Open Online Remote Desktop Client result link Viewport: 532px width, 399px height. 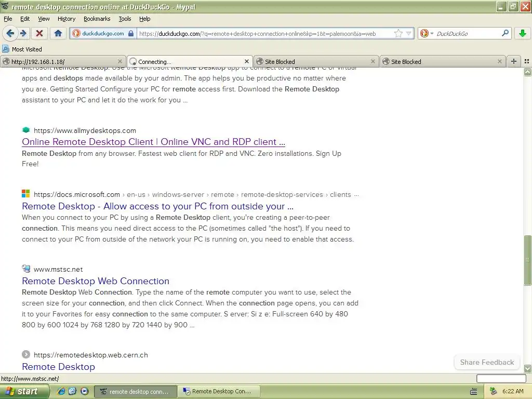pyautogui.click(x=153, y=142)
